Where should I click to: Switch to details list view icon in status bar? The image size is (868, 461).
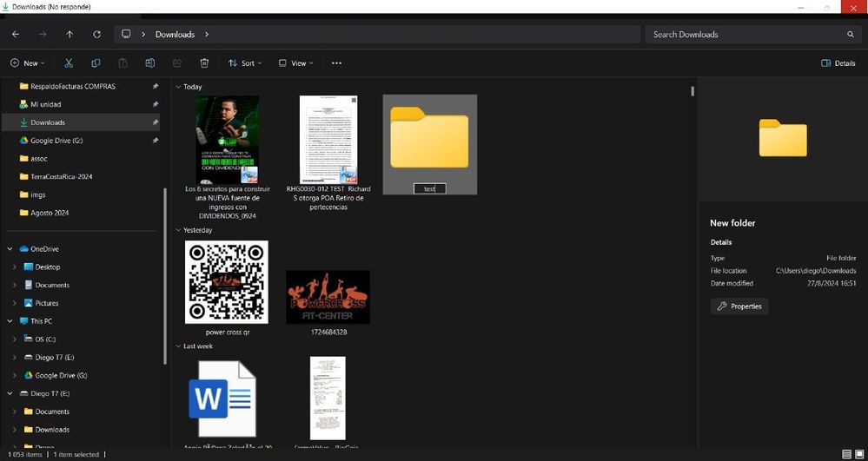pos(846,454)
